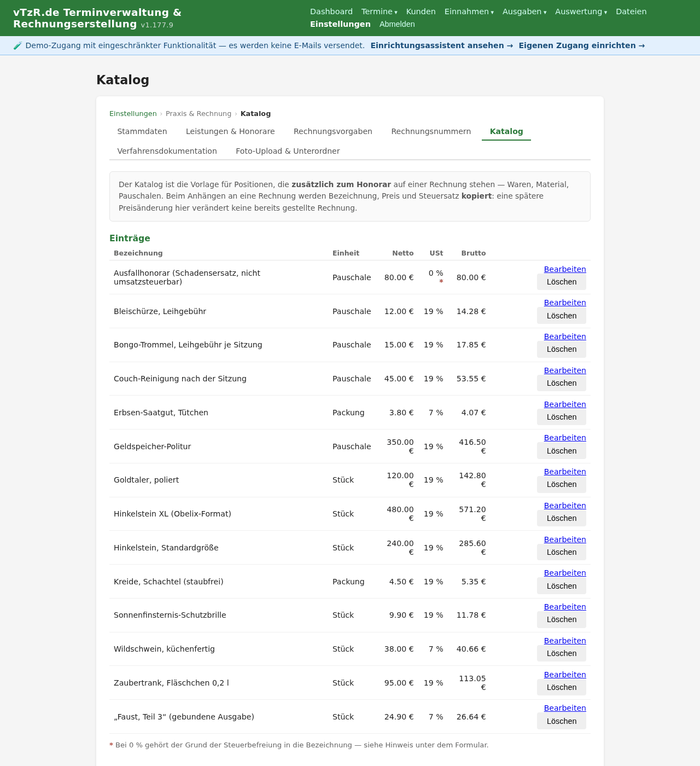Open Kunden page
The width and height of the screenshot is (700, 766).
pos(421,11)
